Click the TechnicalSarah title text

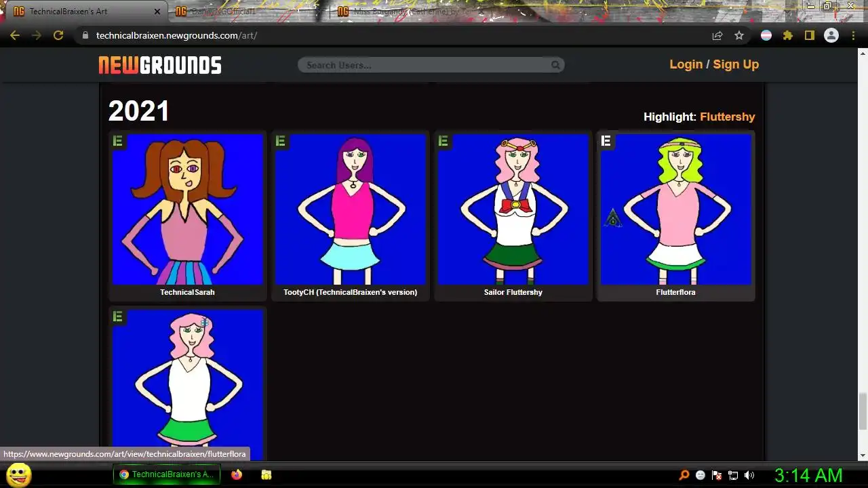tap(187, 292)
